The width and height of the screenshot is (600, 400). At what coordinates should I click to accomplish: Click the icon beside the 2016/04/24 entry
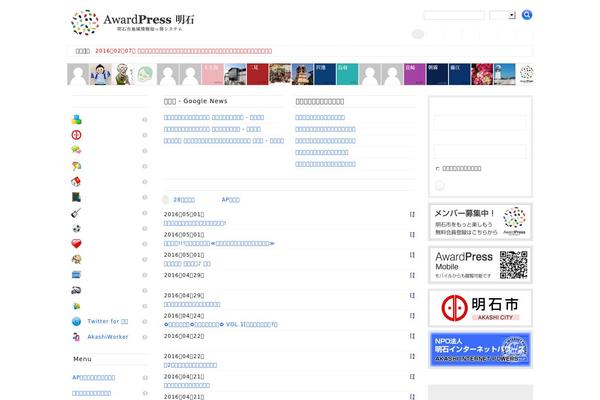(x=412, y=316)
